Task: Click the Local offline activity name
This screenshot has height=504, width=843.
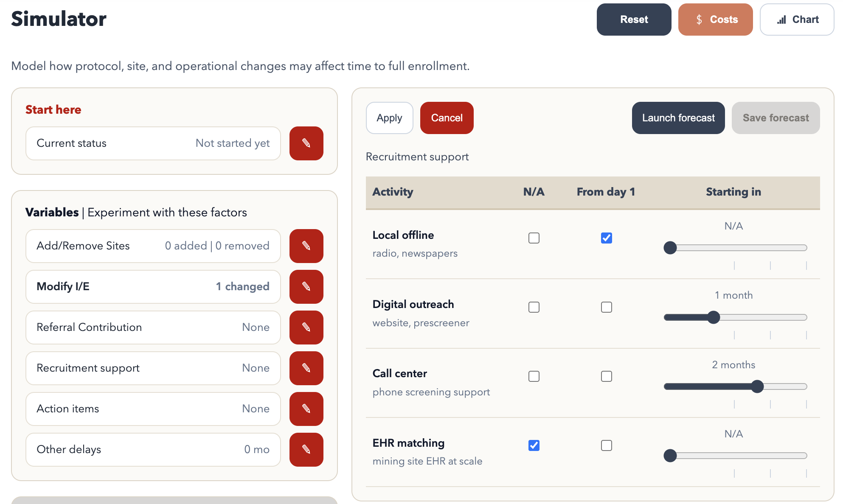Action: pos(403,235)
